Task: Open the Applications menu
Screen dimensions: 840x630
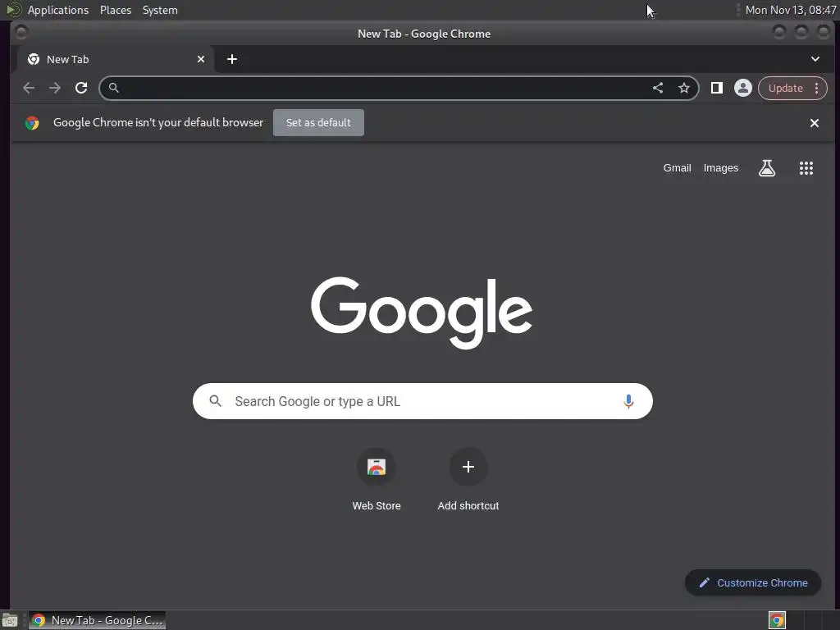Action: click(58, 10)
